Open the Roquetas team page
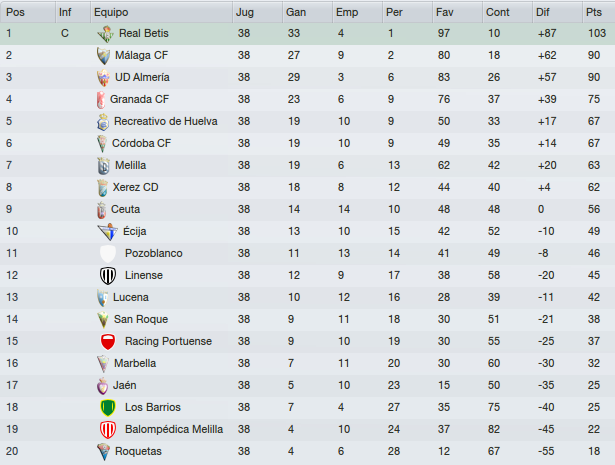The width and height of the screenshot is (615, 465). 138,451
